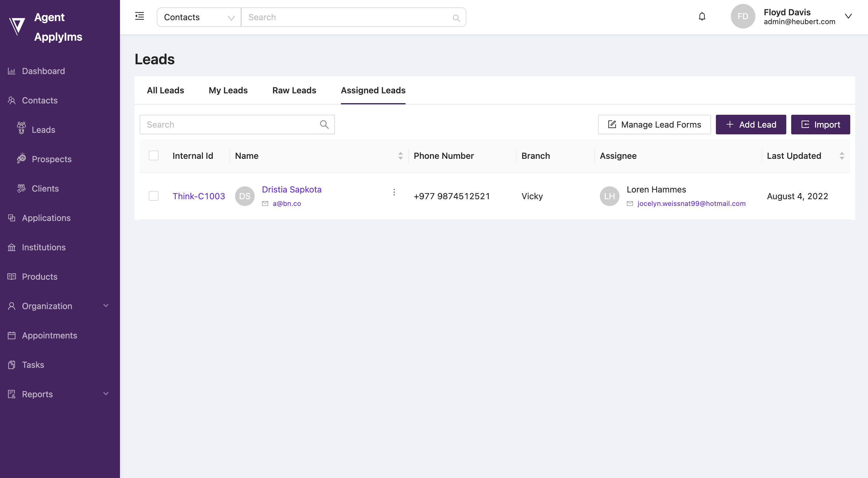Click the Leads icon in the sidebar
This screenshot has width=868, height=478.
tap(21, 128)
